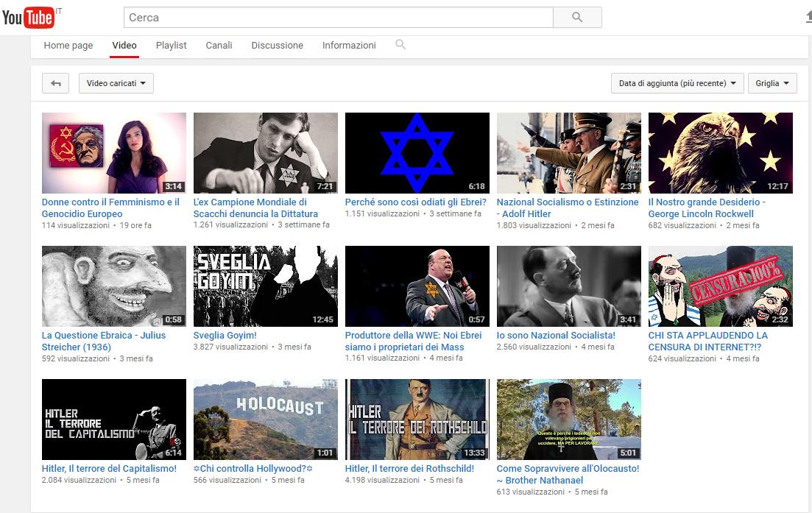The width and height of the screenshot is (812, 513).
Task: Select the Playlist tab
Action: (x=171, y=46)
